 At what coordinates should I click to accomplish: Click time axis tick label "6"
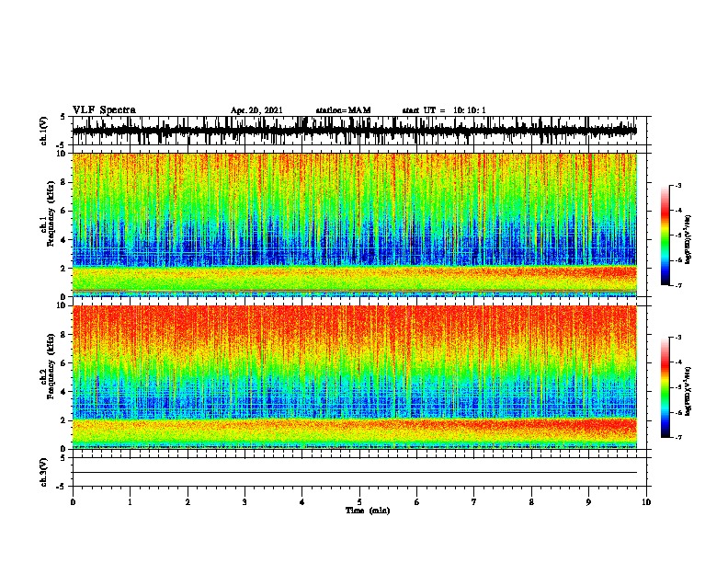click(416, 502)
